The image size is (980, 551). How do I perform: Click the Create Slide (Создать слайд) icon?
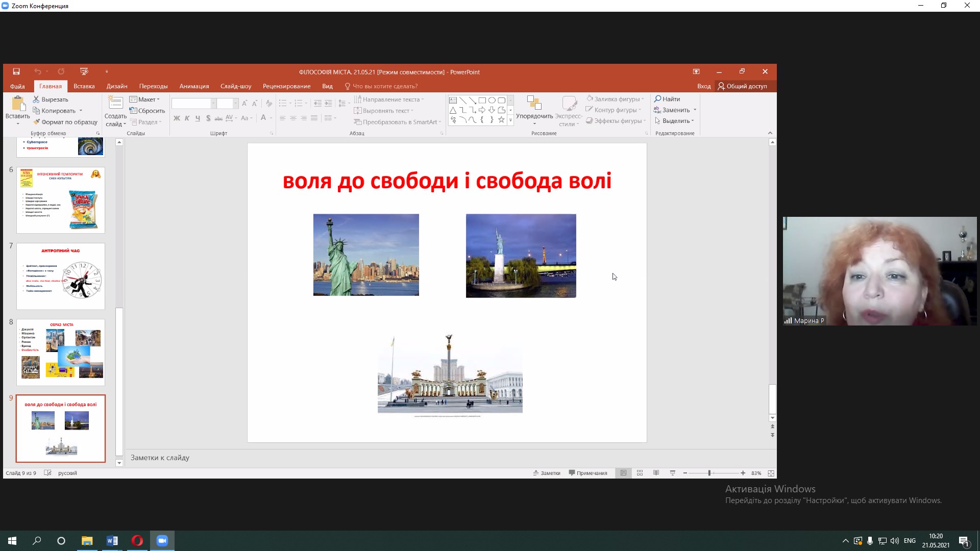coord(115,104)
